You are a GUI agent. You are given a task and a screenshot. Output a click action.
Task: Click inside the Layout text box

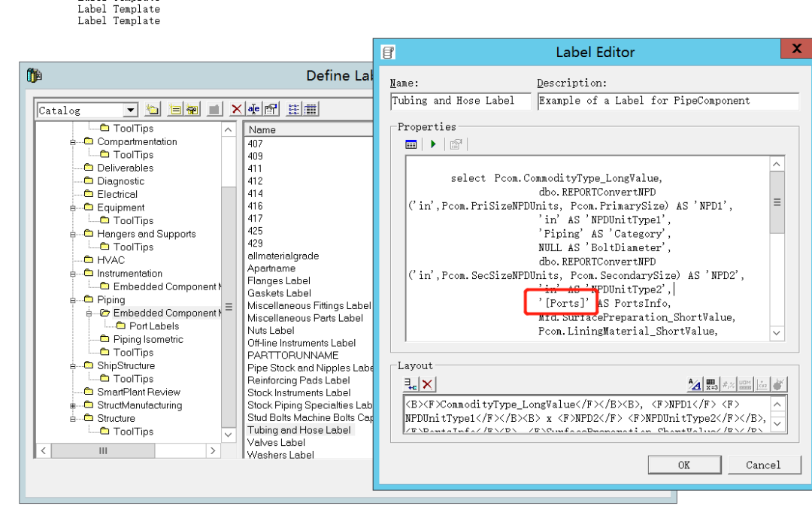coord(587,414)
